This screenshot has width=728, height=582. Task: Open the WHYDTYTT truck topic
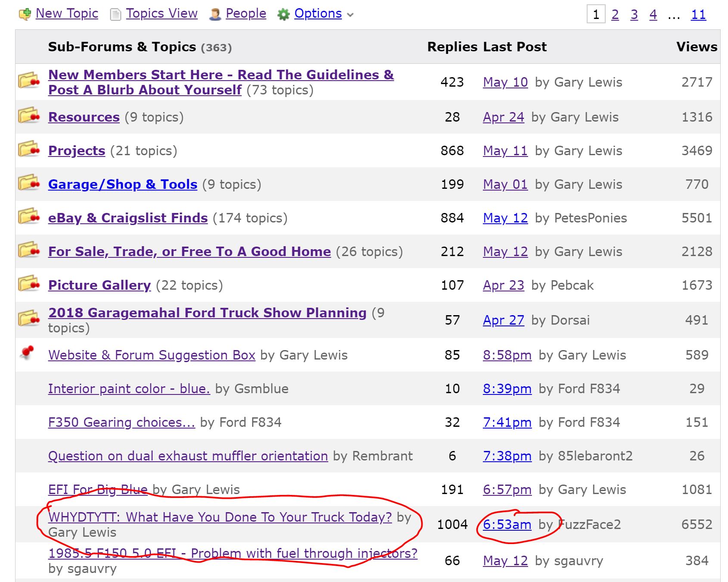(220, 517)
